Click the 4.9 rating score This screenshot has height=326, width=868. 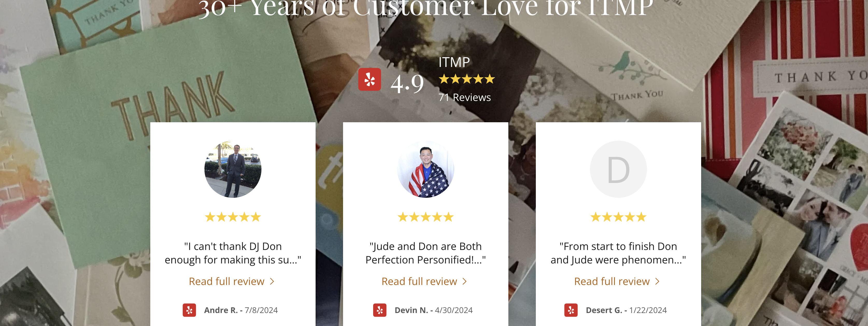(407, 83)
